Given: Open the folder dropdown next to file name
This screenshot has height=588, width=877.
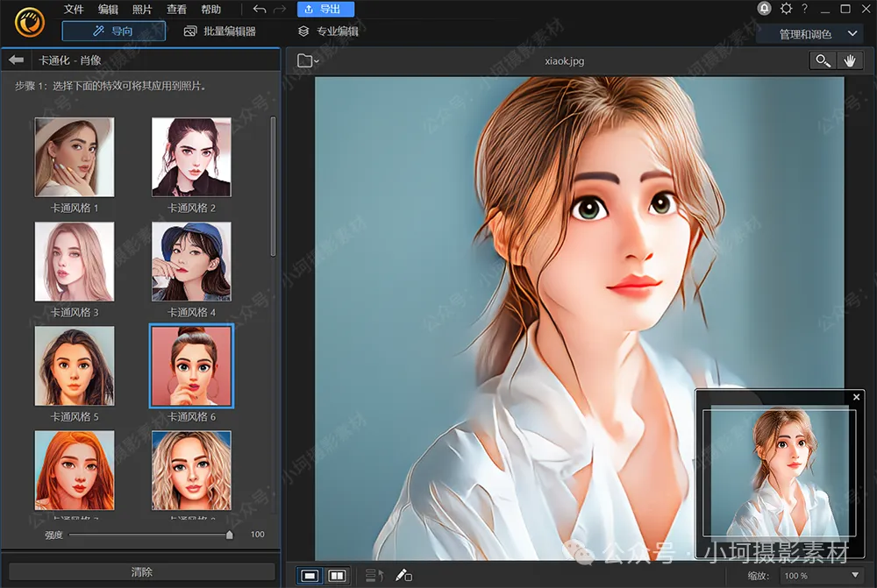Looking at the screenshot, I should coord(308,60).
